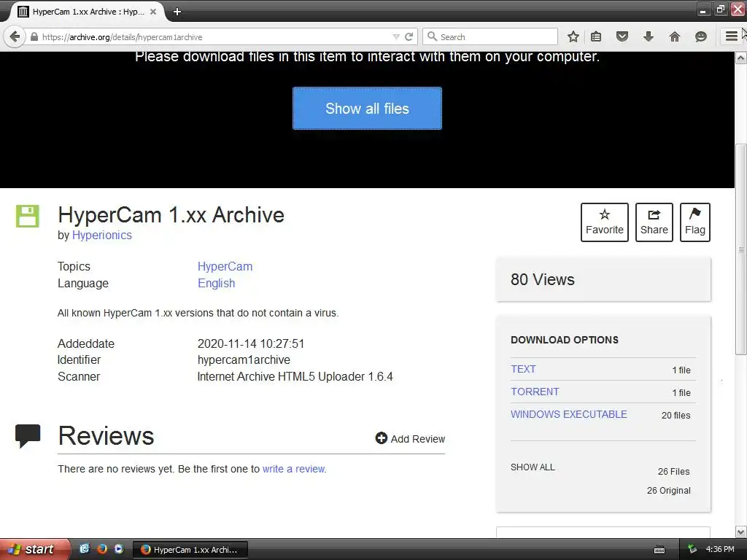Click the network tray icon near clock
This screenshot has height=560, width=747.
click(692, 549)
